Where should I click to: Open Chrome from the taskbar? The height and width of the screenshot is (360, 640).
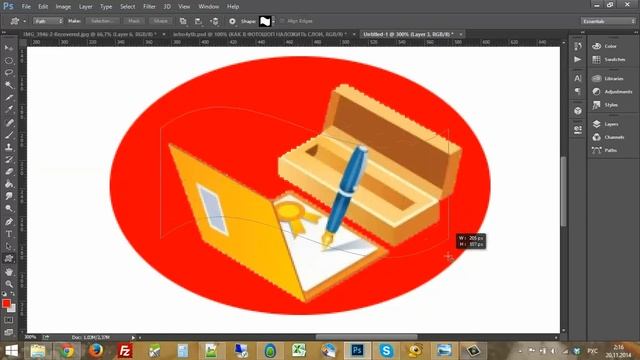coord(66,351)
